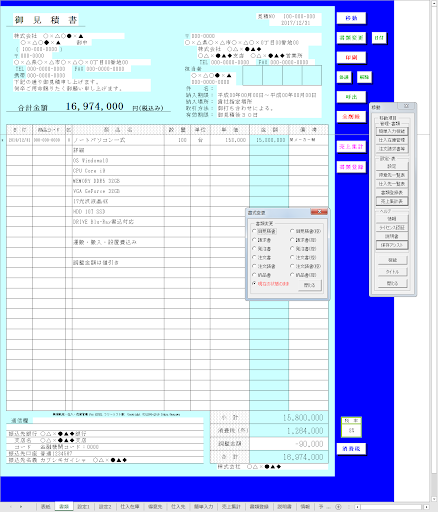Click 閉じる at the bottom of 移動 panel
Screen dimensions: 438x512
coord(392,283)
